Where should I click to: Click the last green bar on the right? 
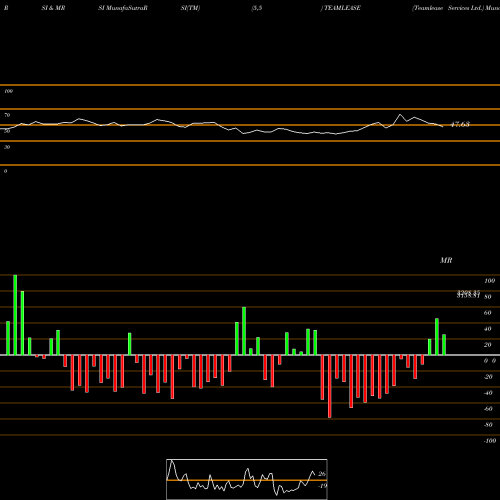click(444, 345)
